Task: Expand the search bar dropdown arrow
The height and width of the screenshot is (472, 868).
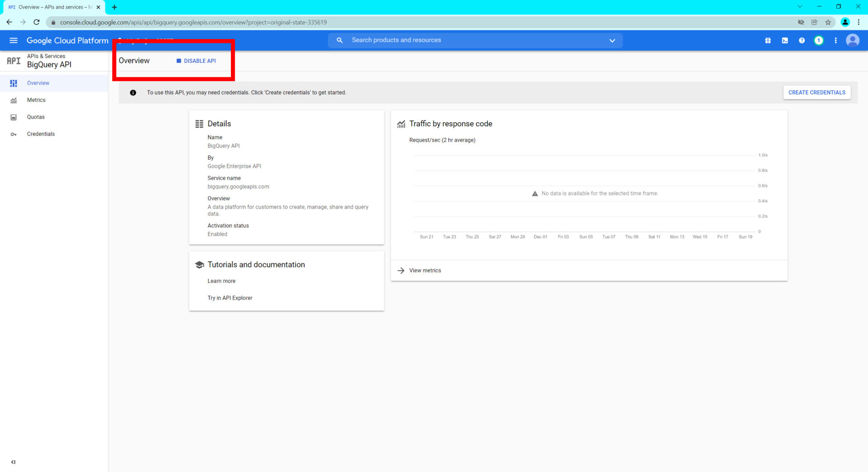Action: (612, 41)
